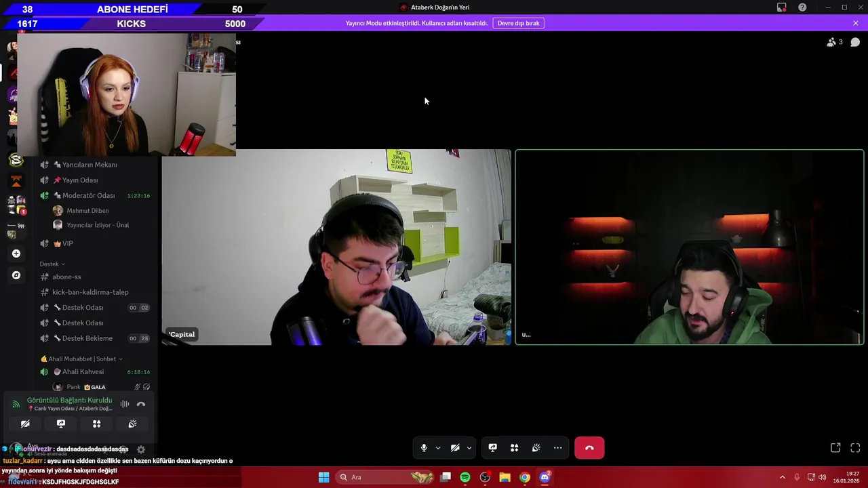Click the taskbar Ara search box
The width and height of the screenshot is (868, 488).
[x=385, y=477]
